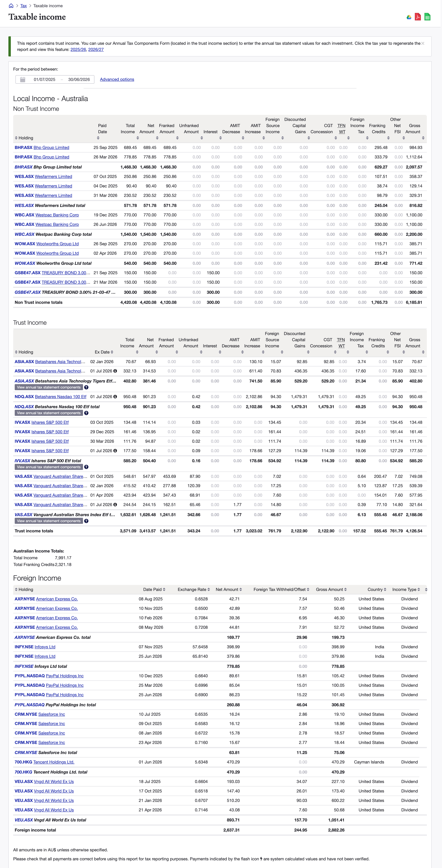
Task: Click the 01/07/2025 start date field
Action: tap(44, 80)
